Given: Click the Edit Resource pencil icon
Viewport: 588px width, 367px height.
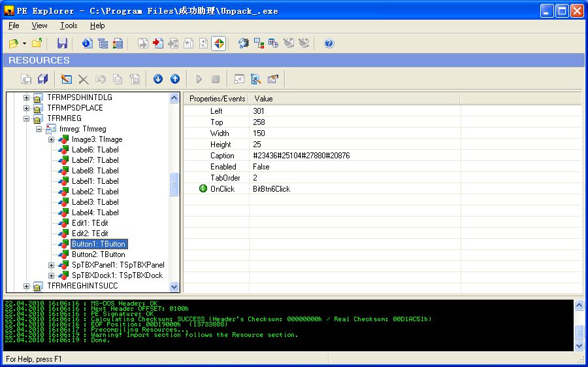Looking at the screenshot, I should 67,79.
